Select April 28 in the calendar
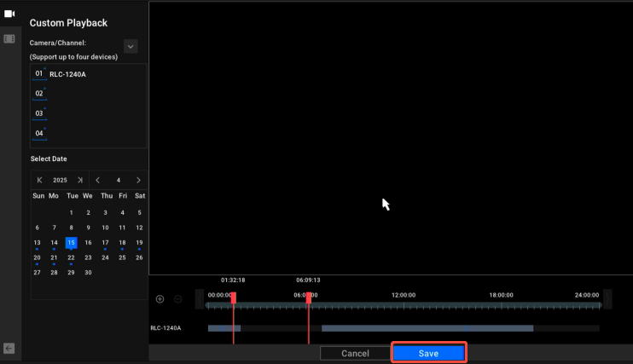Viewport: 633px width, 364px height. (54, 273)
